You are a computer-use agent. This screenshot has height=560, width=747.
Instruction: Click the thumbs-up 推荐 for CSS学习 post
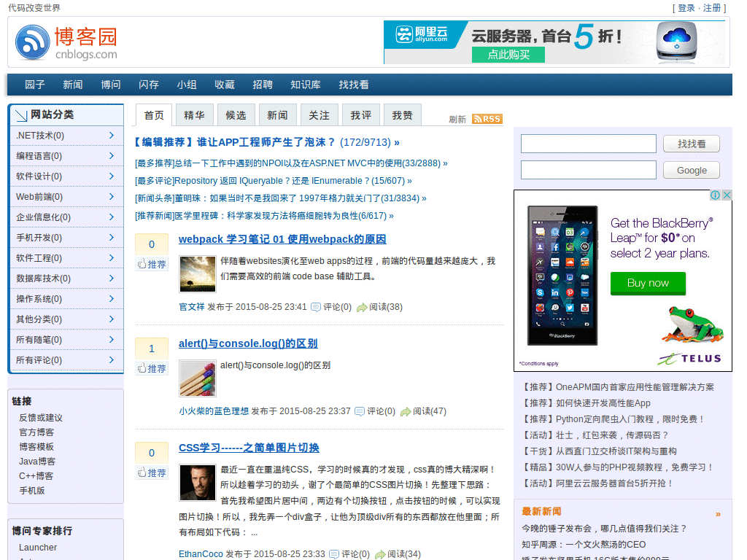(x=152, y=472)
